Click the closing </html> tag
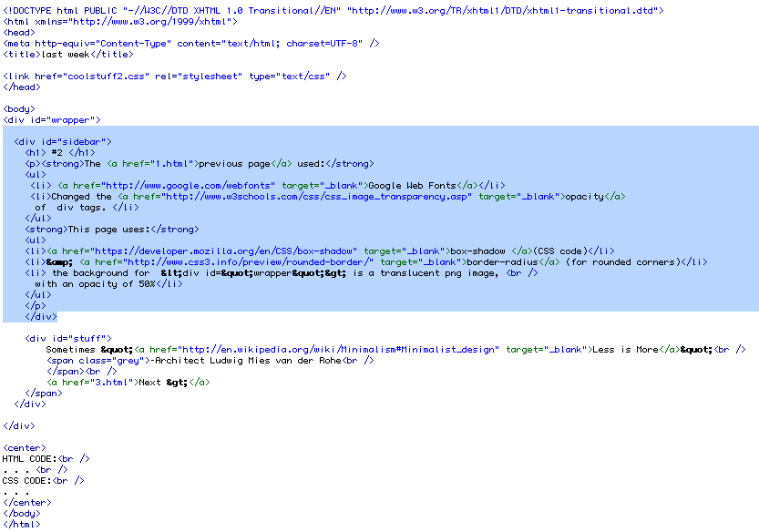Screen dimensions: 759x532 click(x=22, y=524)
